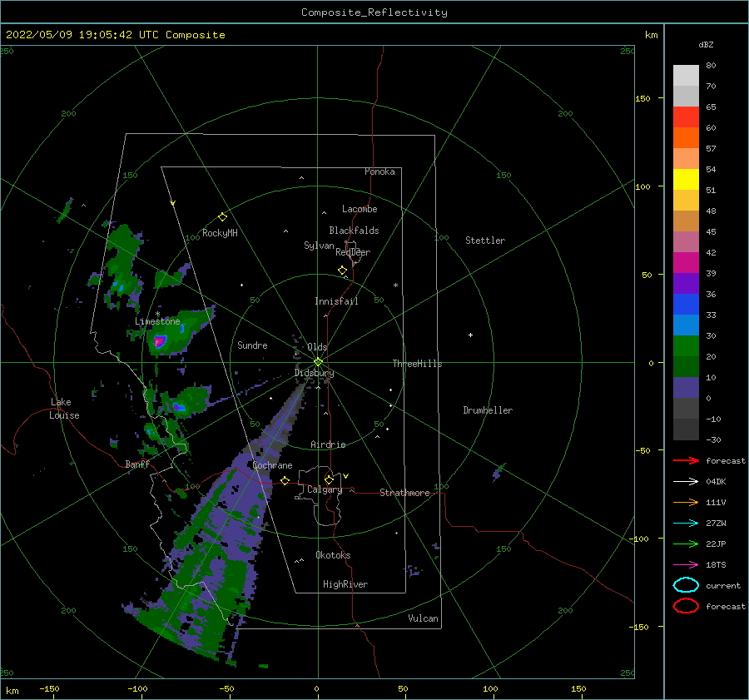
Task: Pick the 30 dBZ bright green swatch
Action: (686, 346)
